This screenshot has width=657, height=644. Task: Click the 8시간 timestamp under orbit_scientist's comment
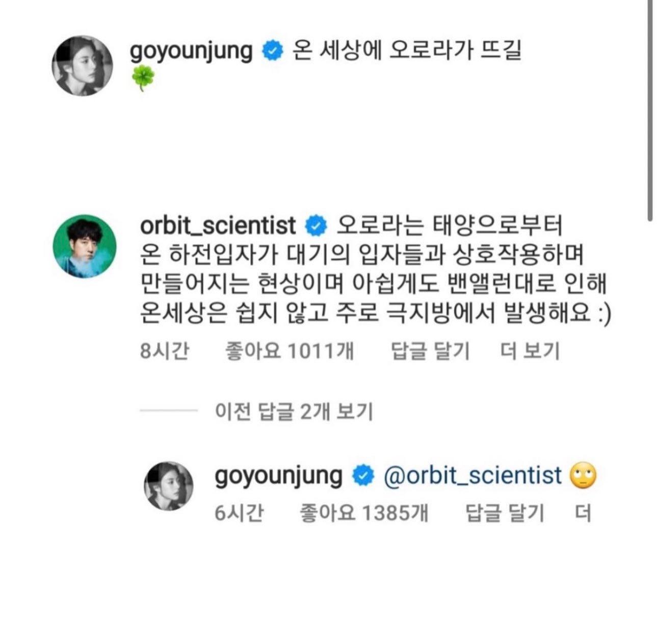point(164,351)
